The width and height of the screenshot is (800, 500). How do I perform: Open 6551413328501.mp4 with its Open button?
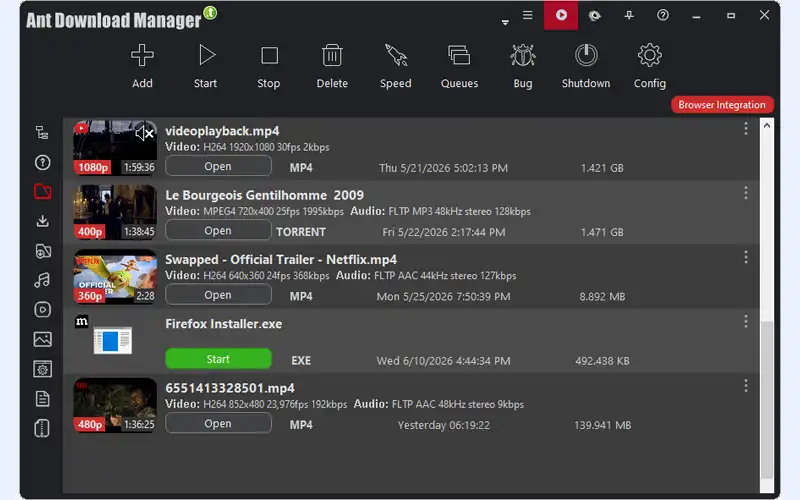tap(218, 423)
